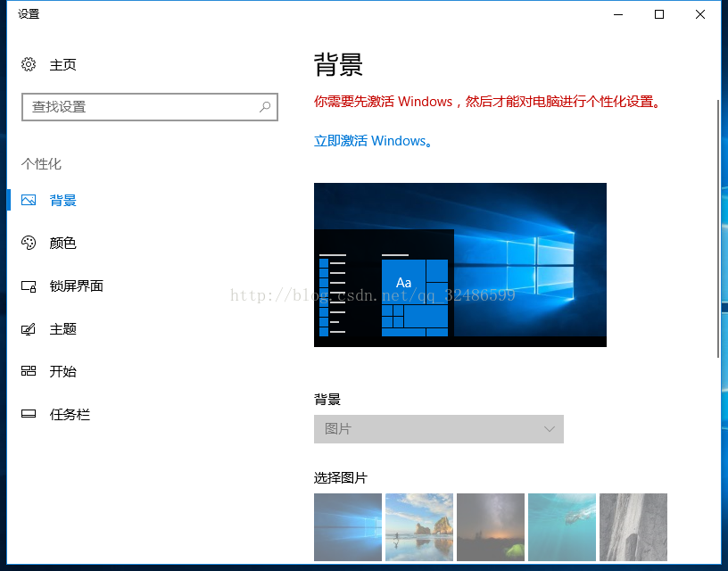Open the 图片 background type dropdown
The width and height of the screenshot is (728, 571).
[439, 429]
